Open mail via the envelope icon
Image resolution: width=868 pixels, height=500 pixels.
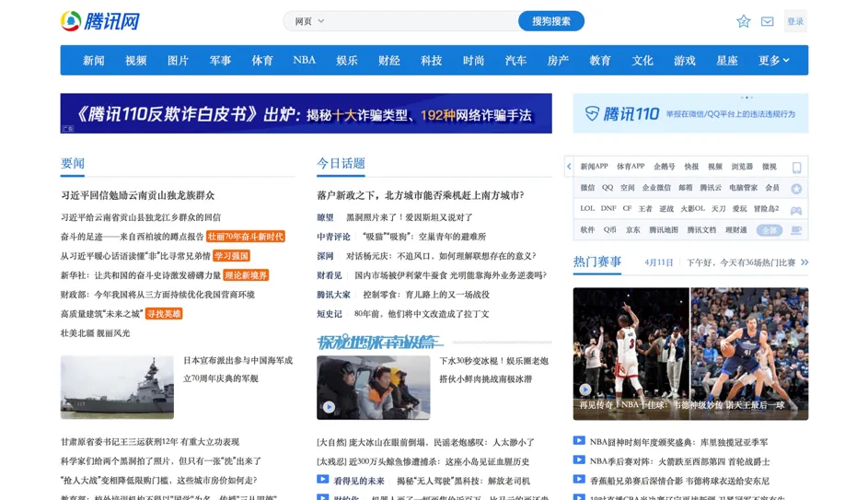click(x=767, y=21)
